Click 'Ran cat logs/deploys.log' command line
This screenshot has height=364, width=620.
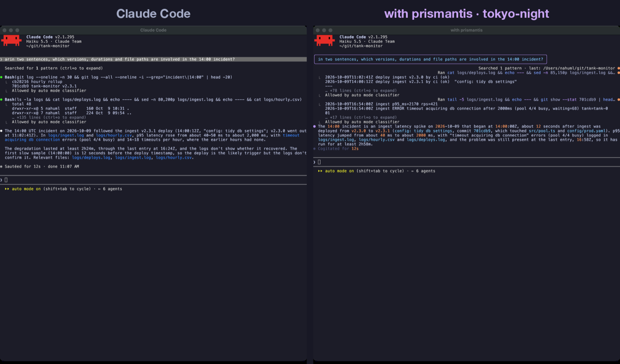[526, 73]
